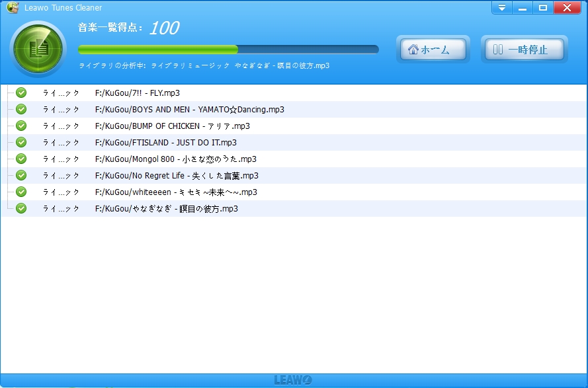Viewport: 588px width, 388px height.
Task: Click the green check icon for 7!! - FLY.mp3
Action: pos(21,93)
